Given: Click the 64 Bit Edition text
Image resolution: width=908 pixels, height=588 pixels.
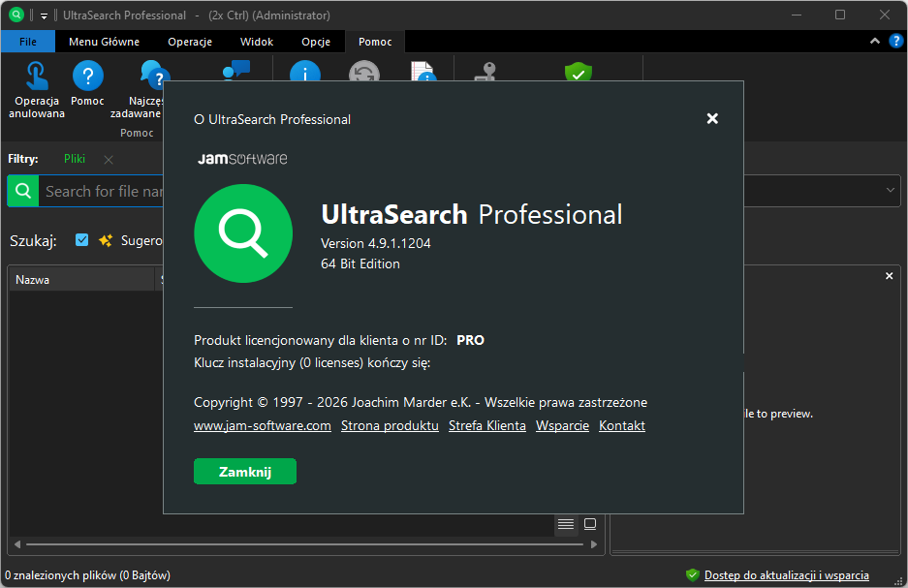Looking at the screenshot, I should tap(360, 263).
